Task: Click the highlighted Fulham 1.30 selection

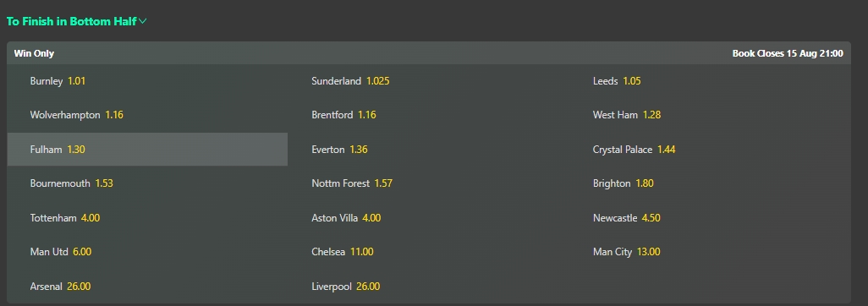Action: (x=147, y=150)
